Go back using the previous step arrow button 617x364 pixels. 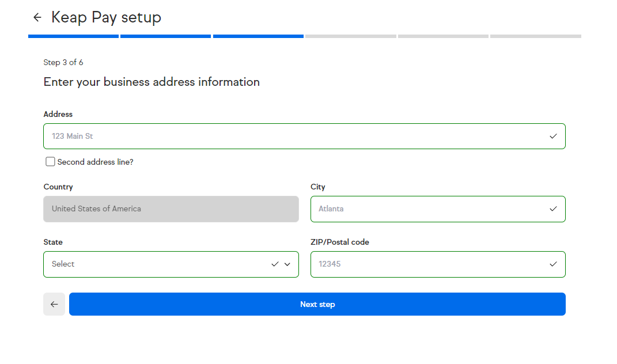pos(54,304)
